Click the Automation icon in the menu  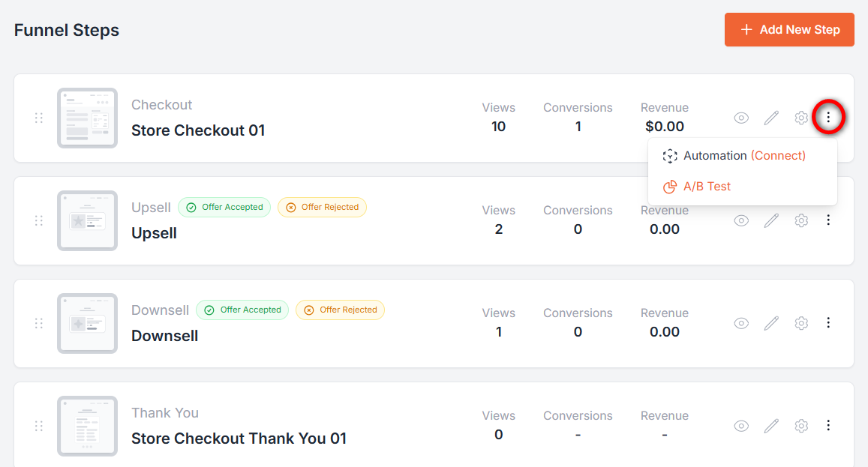(x=670, y=156)
